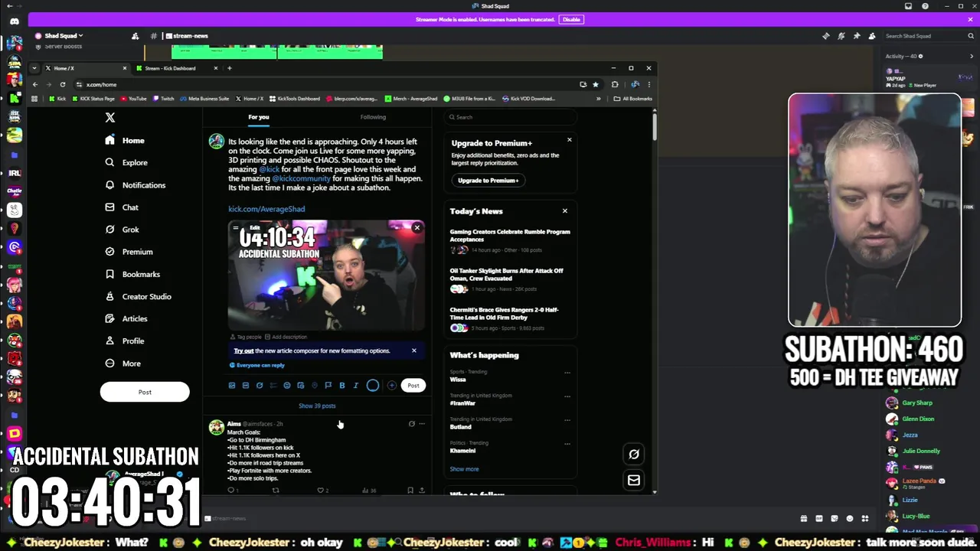Open Bookmarks in X sidebar
Screen dimensions: 980x551
click(x=132, y=274)
